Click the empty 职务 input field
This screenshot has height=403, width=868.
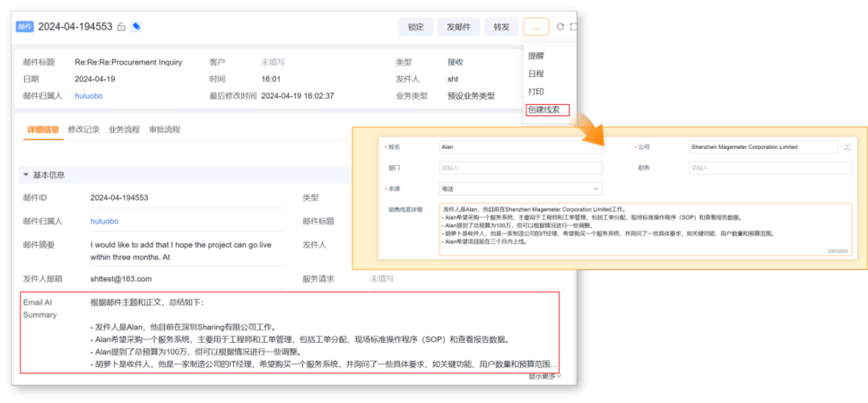770,168
